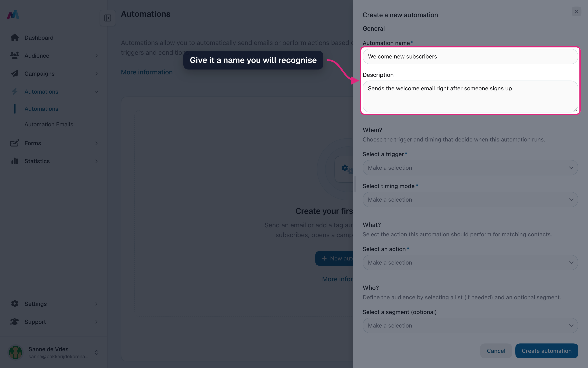The width and height of the screenshot is (588, 368).
Task: Expand the Settings menu chevron
Action: [96, 304]
